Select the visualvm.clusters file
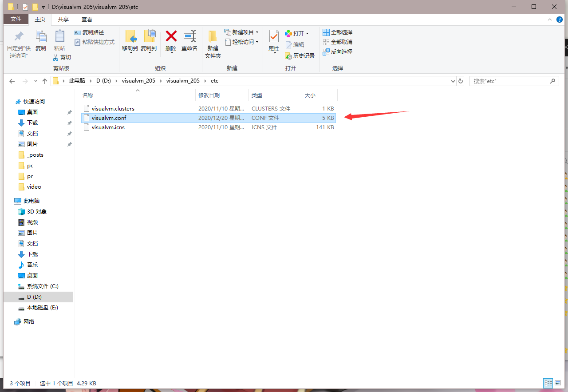 coord(113,109)
